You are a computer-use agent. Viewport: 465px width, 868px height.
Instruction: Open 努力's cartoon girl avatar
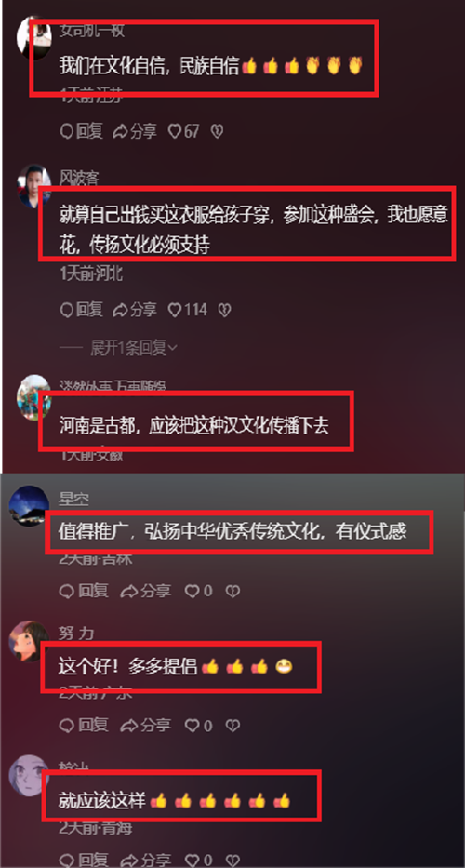pyautogui.click(x=30, y=641)
